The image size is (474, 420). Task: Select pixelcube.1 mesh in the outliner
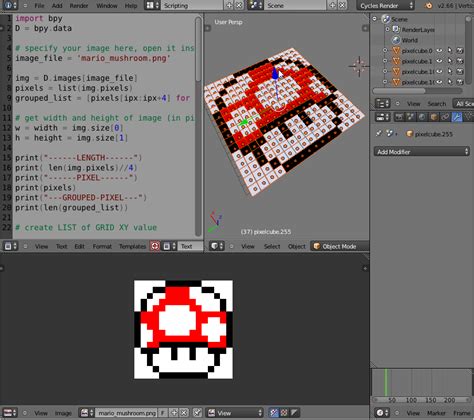coord(417,61)
